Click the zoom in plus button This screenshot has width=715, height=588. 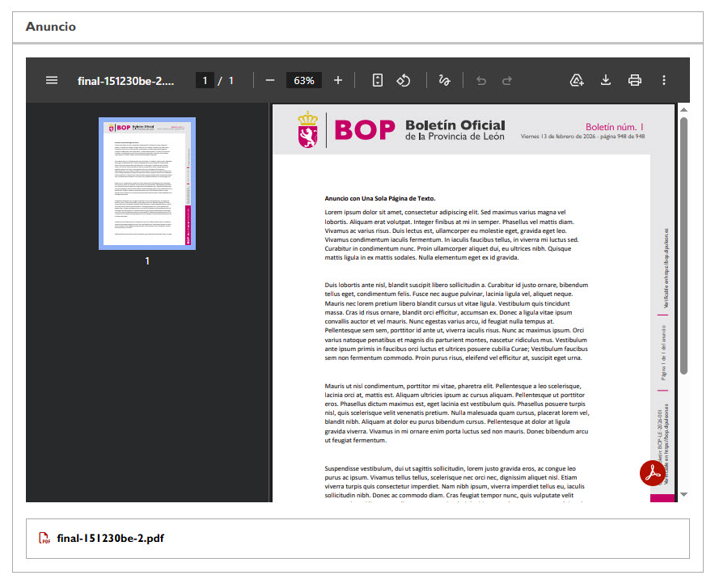click(x=338, y=80)
